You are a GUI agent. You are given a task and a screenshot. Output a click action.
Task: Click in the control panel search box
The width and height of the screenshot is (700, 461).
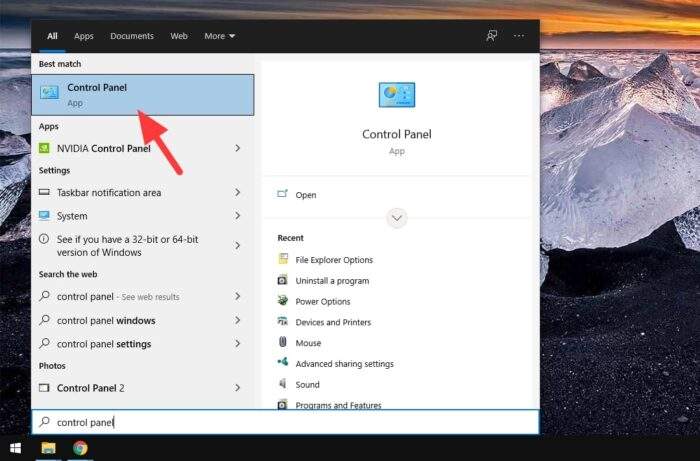click(x=285, y=422)
